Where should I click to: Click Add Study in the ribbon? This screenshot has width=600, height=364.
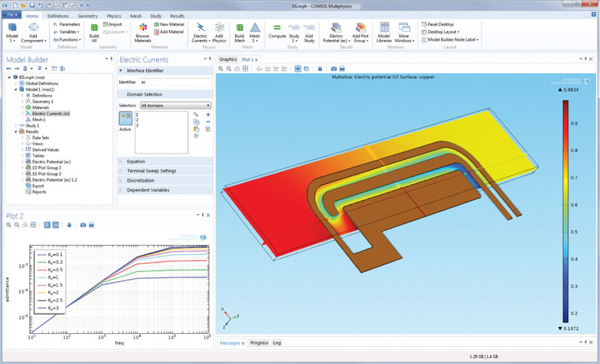click(309, 32)
